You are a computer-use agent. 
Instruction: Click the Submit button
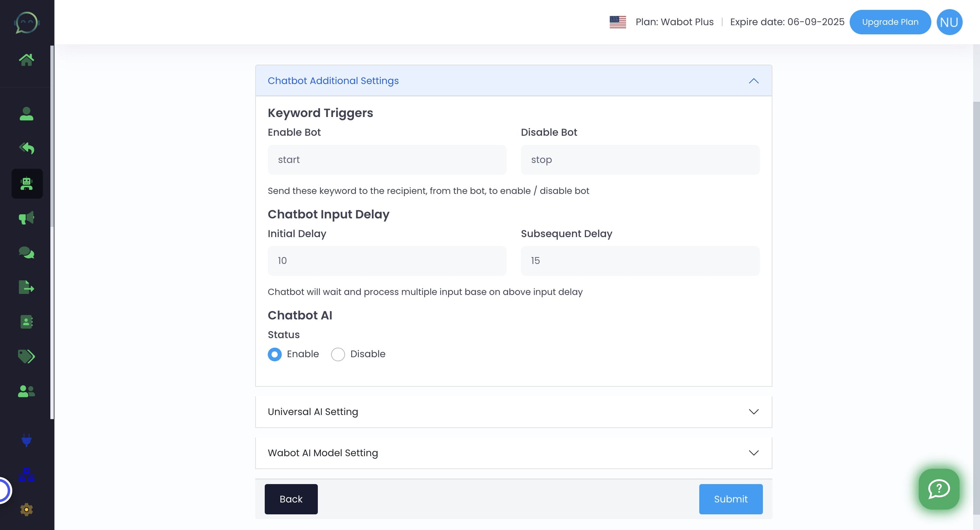(x=731, y=499)
